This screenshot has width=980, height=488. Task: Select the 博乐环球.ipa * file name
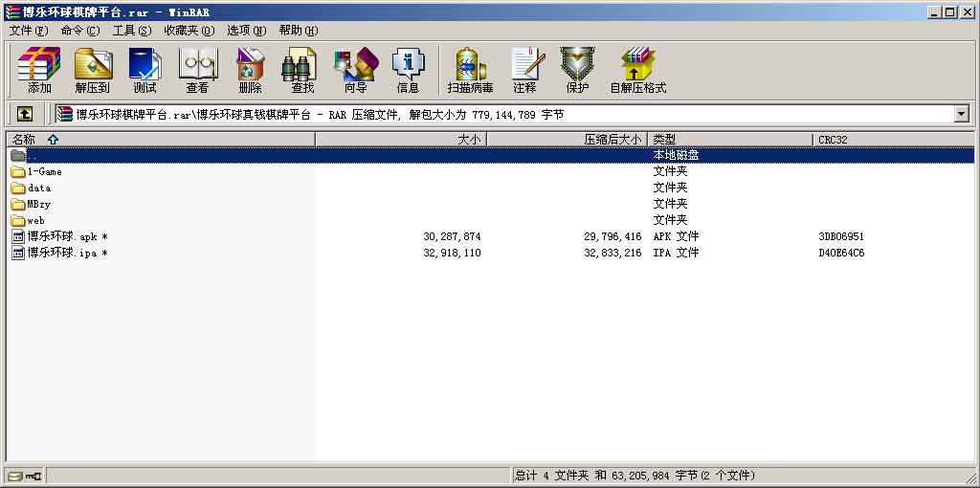(68, 253)
